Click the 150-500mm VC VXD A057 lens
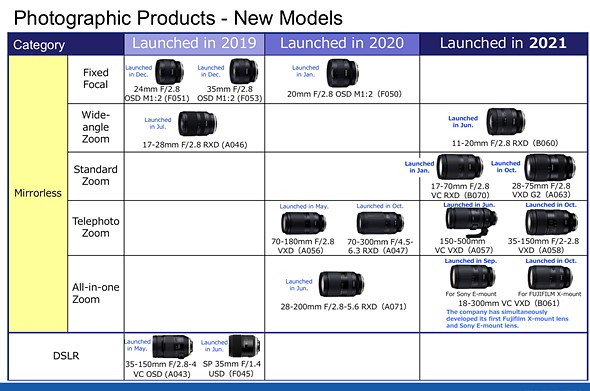Image resolution: width=590 pixels, height=391 pixels. click(471, 222)
